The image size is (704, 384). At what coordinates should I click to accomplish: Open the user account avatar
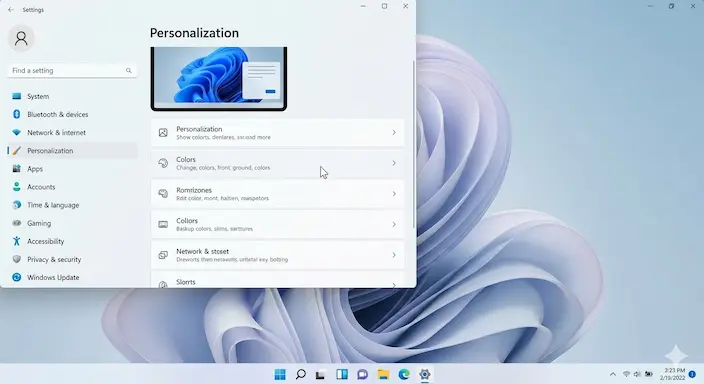21,39
